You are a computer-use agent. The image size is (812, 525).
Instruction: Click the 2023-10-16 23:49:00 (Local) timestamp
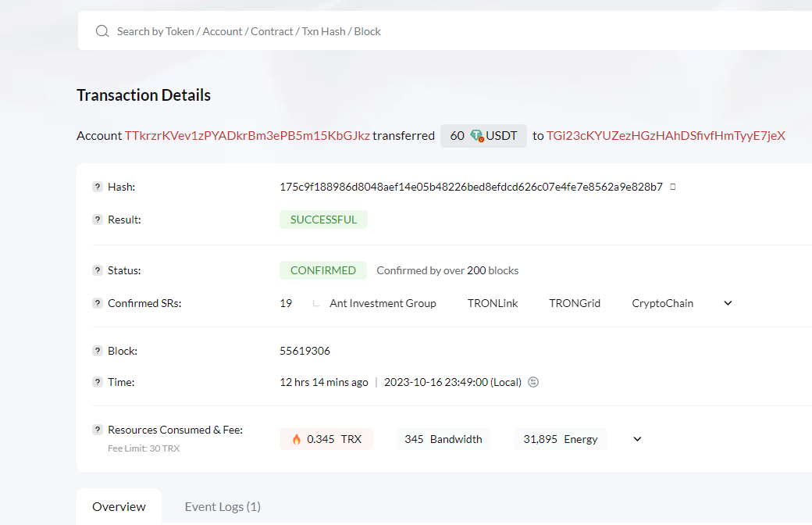click(453, 382)
